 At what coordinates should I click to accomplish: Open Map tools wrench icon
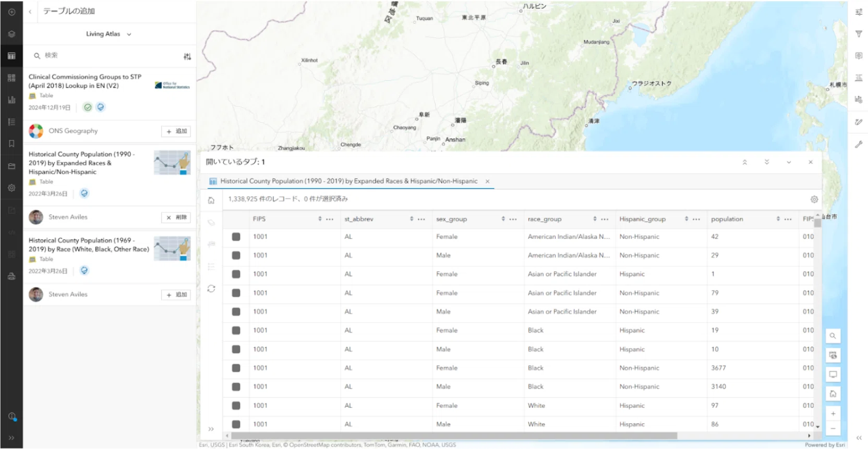[x=859, y=144]
